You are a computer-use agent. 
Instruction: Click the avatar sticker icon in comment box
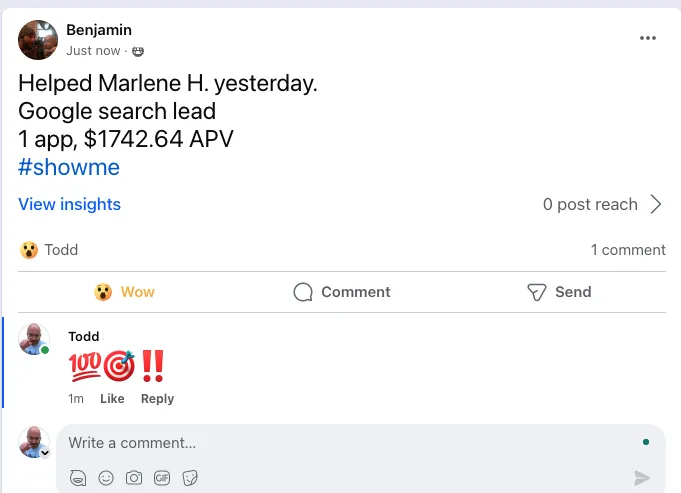78,479
